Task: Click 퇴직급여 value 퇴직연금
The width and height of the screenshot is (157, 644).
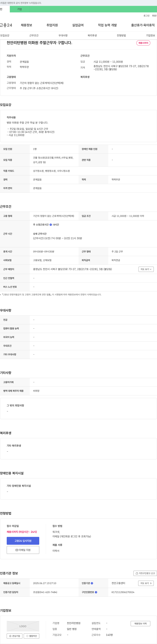Action: [116, 260]
